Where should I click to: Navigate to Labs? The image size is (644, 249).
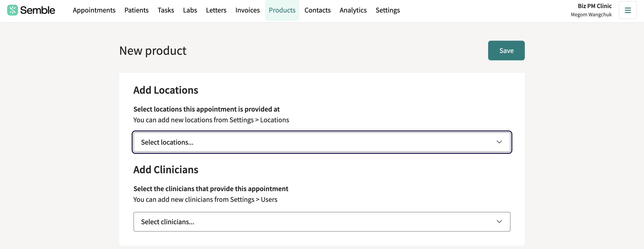pos(190,10)
